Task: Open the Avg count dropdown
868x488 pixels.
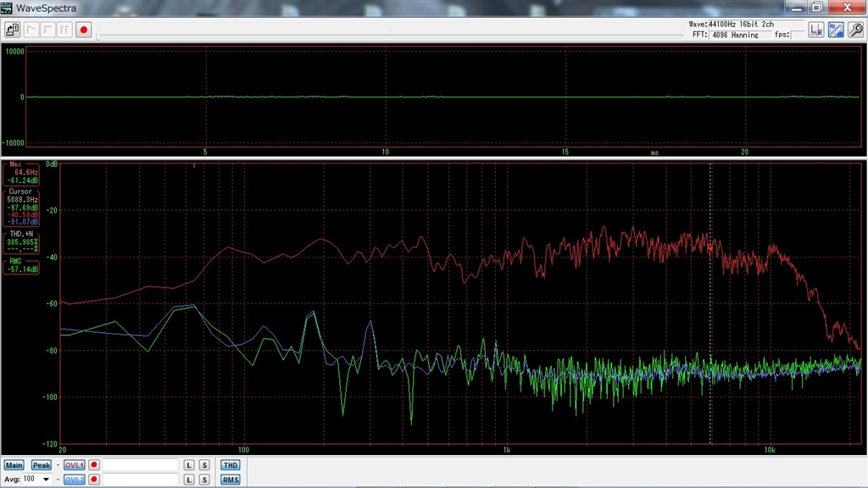Action: (x=46, y=480)
